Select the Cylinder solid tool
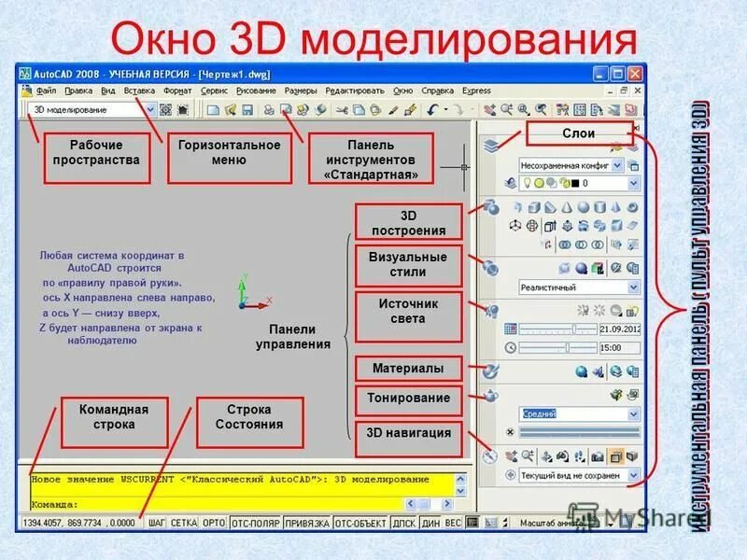Image resolution: width=747 pixels, height=560 pixels. pos(599,207)
